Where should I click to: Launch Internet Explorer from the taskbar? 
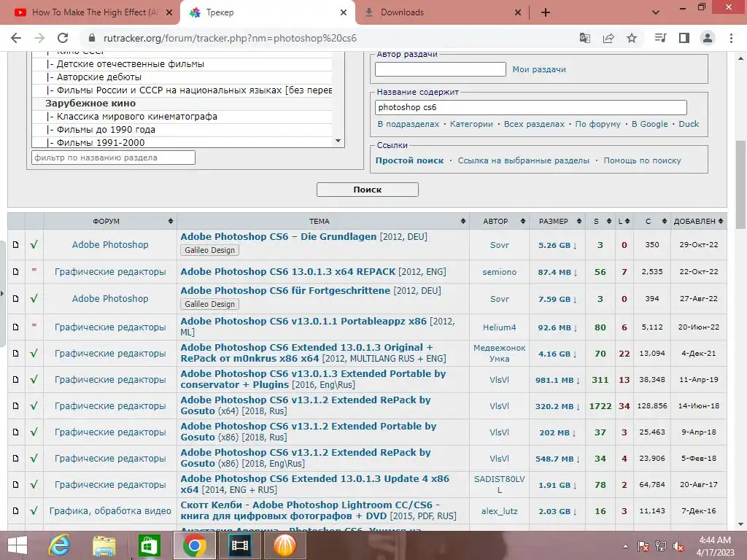pyautogui.click(x=60, y=545)
